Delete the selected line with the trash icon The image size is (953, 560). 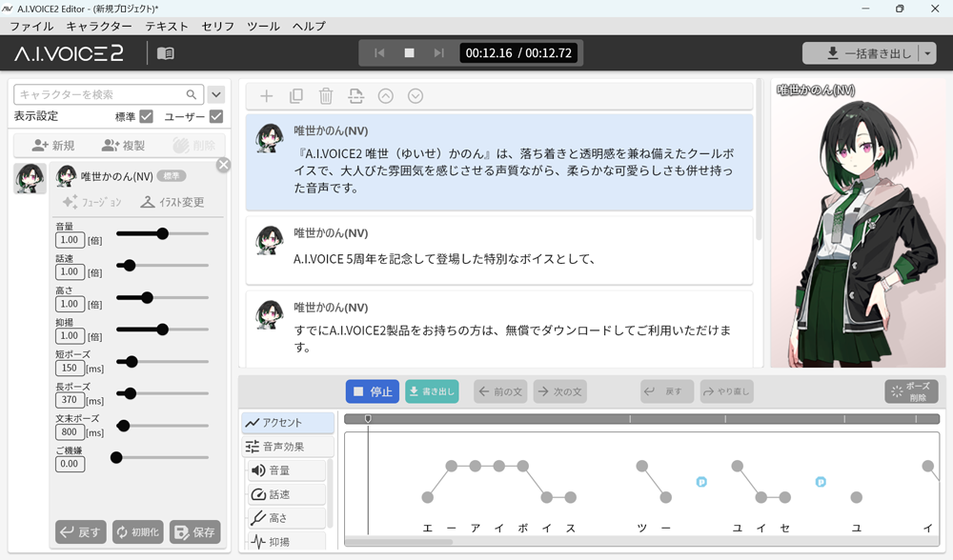[x=324, y=95]
